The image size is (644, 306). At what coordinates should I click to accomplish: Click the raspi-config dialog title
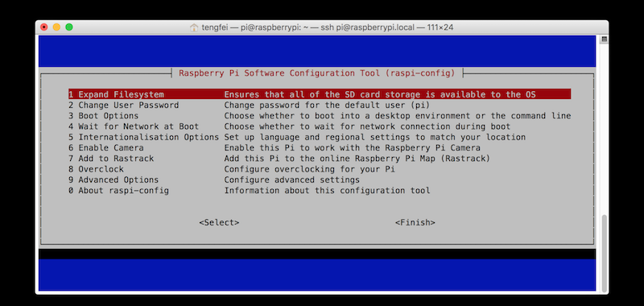tap(317, 73)
